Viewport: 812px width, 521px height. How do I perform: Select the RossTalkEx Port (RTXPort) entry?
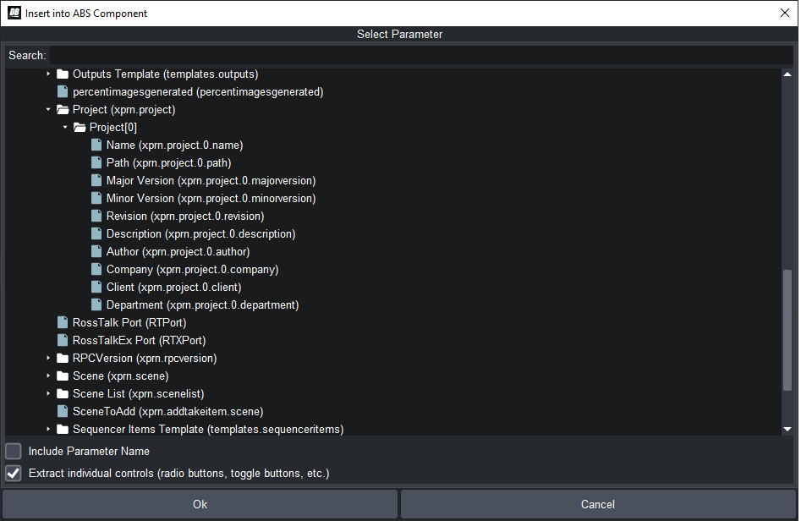[139, 340]
